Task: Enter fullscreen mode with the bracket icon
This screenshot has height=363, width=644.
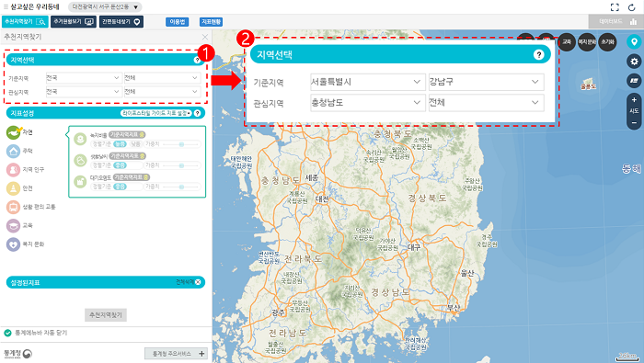Action: tap(615, 7)
